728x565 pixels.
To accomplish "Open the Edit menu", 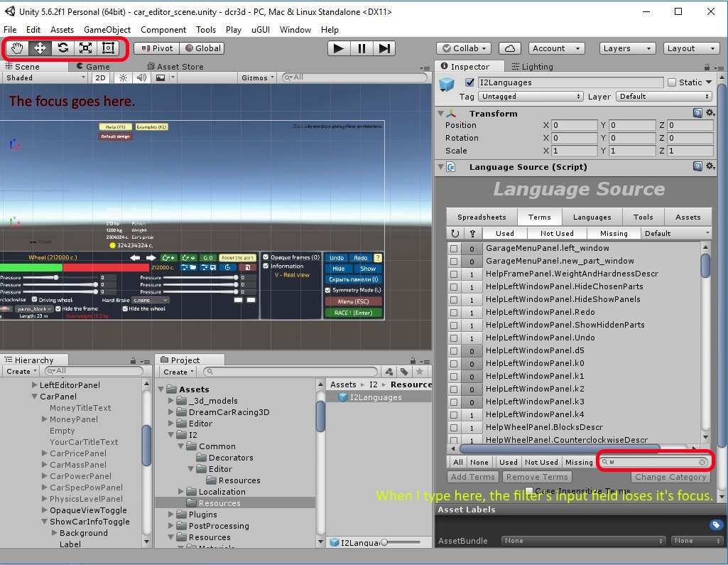I will click(x=33, y=30).
